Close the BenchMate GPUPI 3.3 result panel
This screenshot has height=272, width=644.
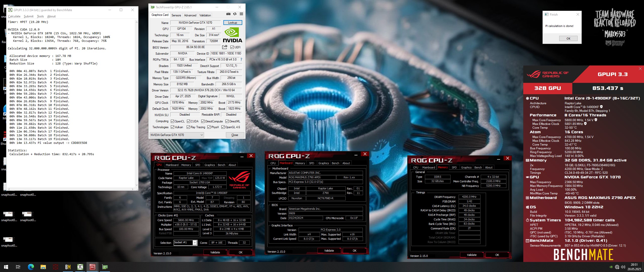tap(640, 69)
